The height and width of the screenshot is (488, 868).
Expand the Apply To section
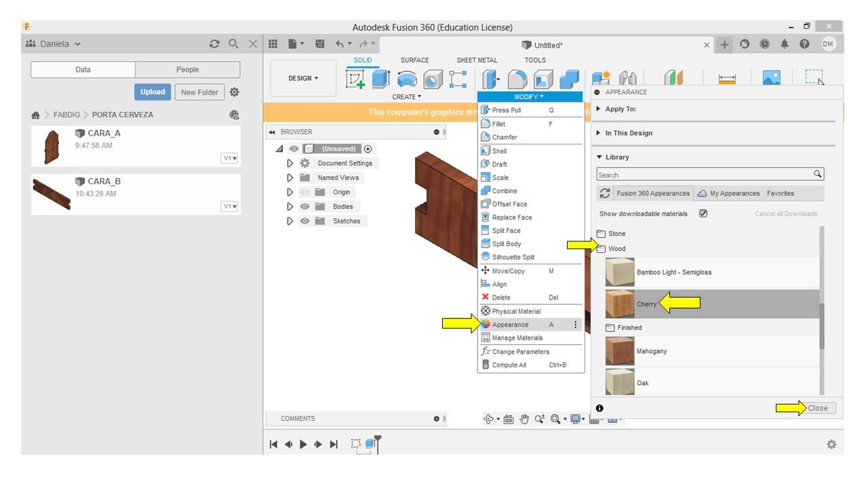click(599, 109)
